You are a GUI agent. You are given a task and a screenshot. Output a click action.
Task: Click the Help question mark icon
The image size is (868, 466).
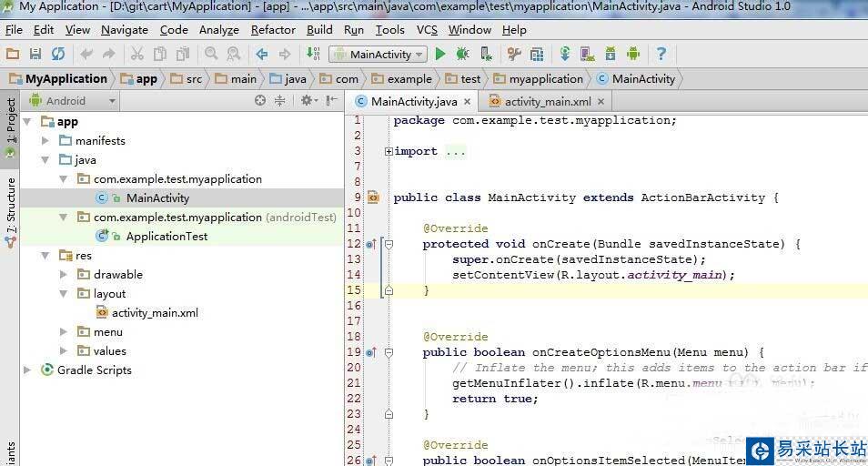(661, 54)
